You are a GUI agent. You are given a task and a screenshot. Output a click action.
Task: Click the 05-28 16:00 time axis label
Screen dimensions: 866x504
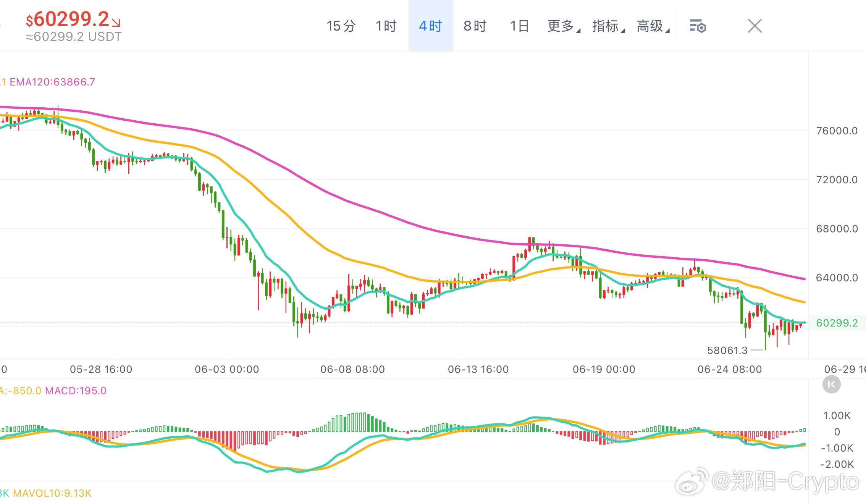click(x=101, y=369)
